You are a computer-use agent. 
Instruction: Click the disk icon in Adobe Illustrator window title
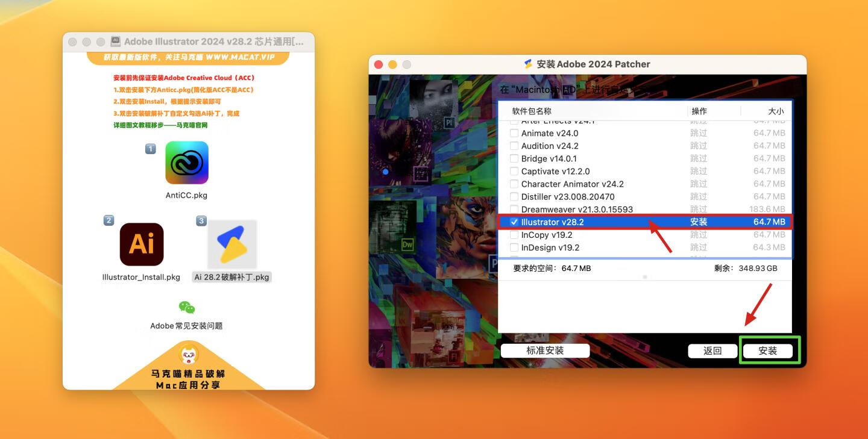tap(116, 42)
